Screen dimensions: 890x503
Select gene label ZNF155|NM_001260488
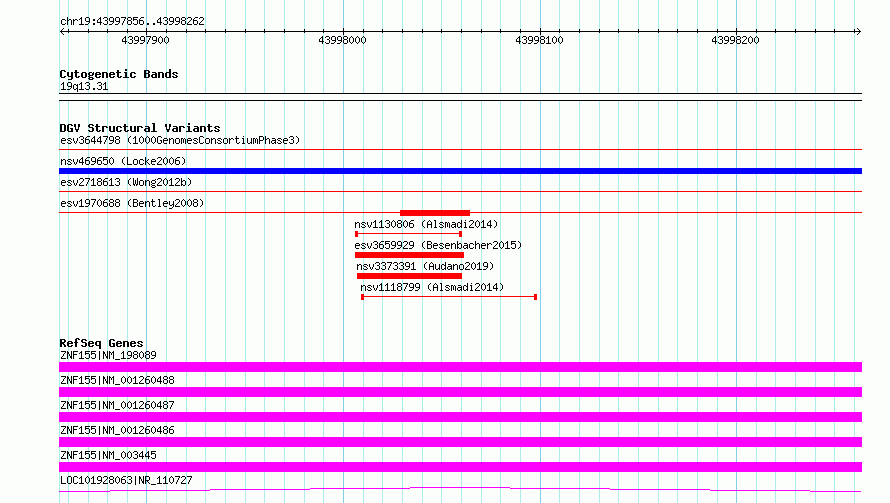tap(117, 380)
